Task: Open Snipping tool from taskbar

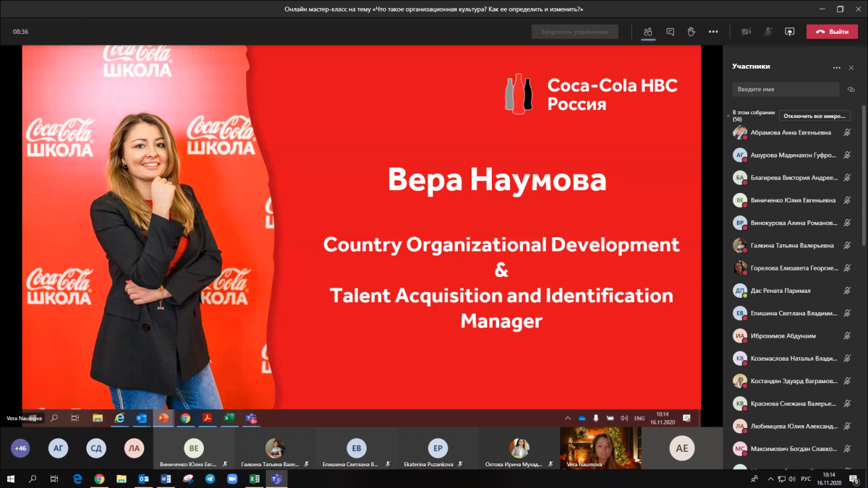Action: coord(188,479)
